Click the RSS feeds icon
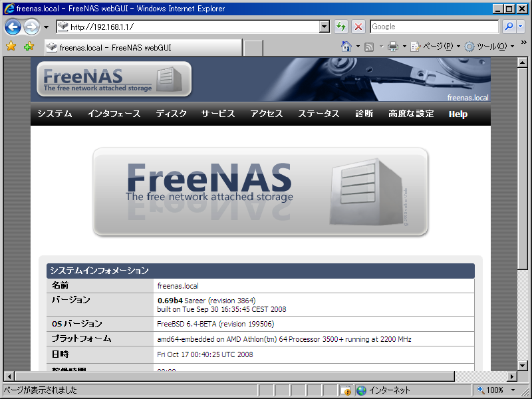The image size is (532, 399). point(369,47)
